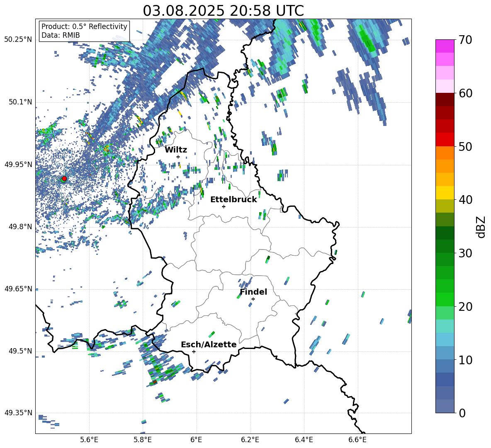Click the colorbar label 60
The height and width of the screenshot is (448, 491).
click(465, 93)
